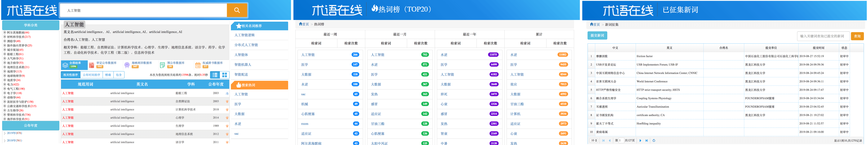The height and width of the screenshot is (145, 868).
Task: Open related term 人工智能逻辑
Action: click(x=245, y=35)
